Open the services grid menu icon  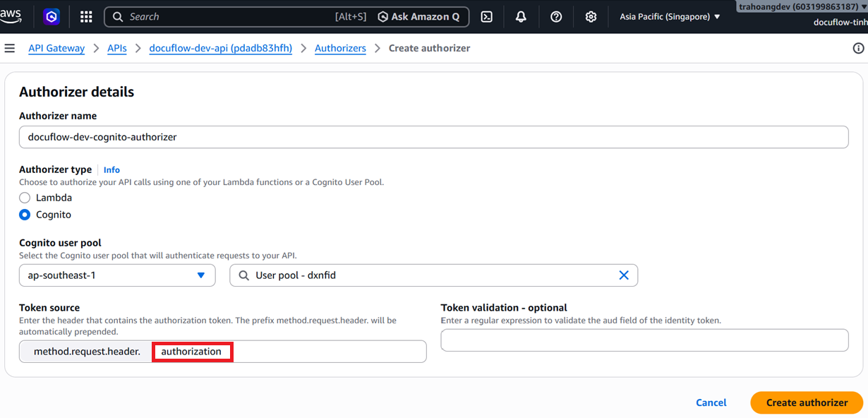pyautogui.click(x=86, y=17)
